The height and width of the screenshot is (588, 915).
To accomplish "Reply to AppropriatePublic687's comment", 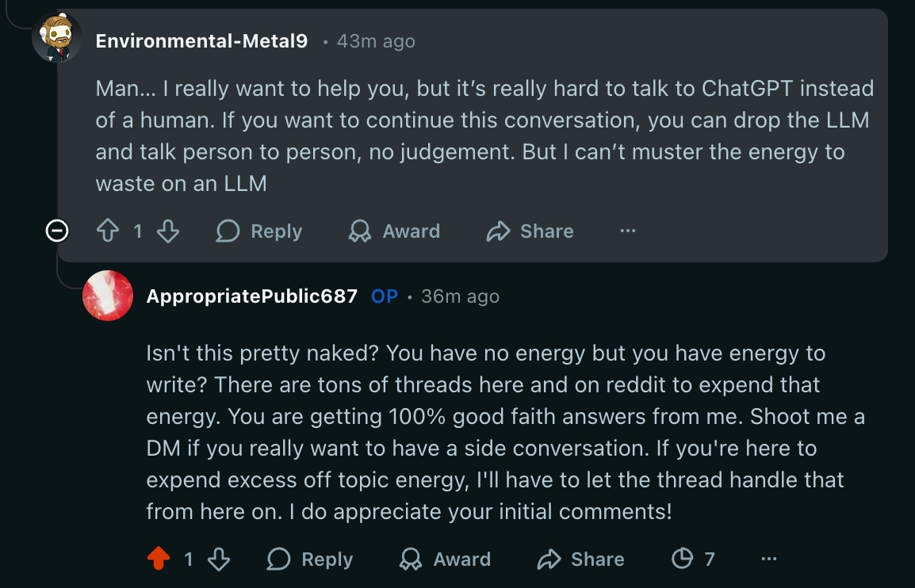I will 310,559.
